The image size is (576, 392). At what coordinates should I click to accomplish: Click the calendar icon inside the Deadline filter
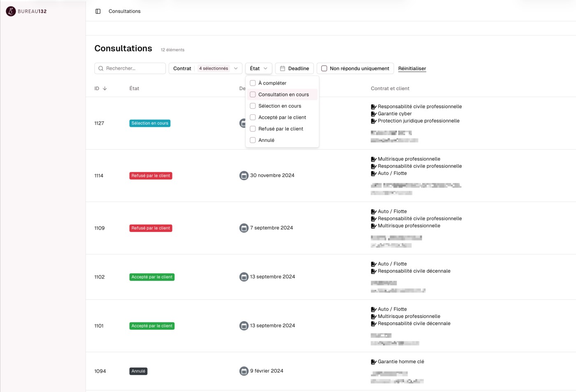coord(283,68)
